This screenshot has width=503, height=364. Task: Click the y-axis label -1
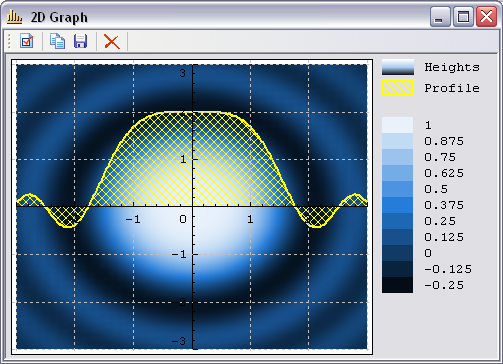179,255
